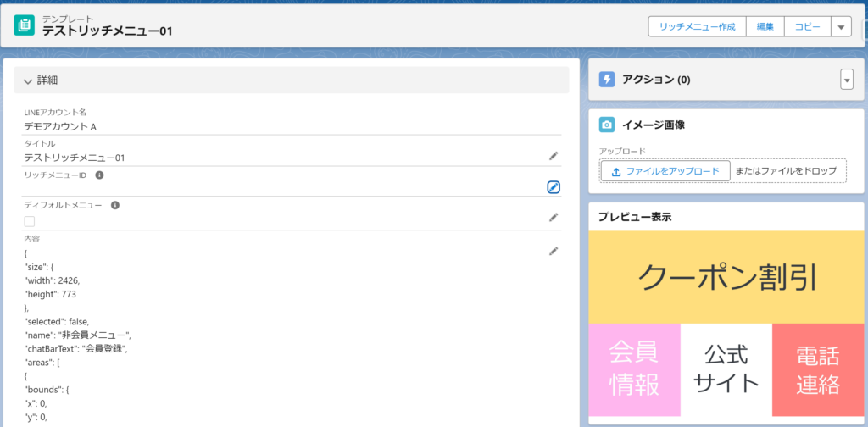868x427 pixels.
Task: Click the lightning bolt Actions icon
Action: pos(606,80)
